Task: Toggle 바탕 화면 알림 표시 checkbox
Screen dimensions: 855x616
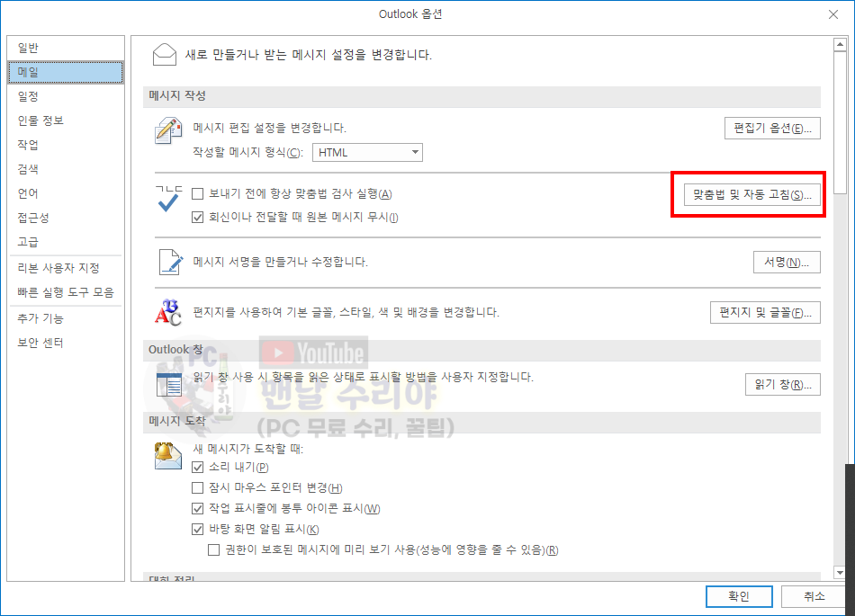Action: coord(198,530)
